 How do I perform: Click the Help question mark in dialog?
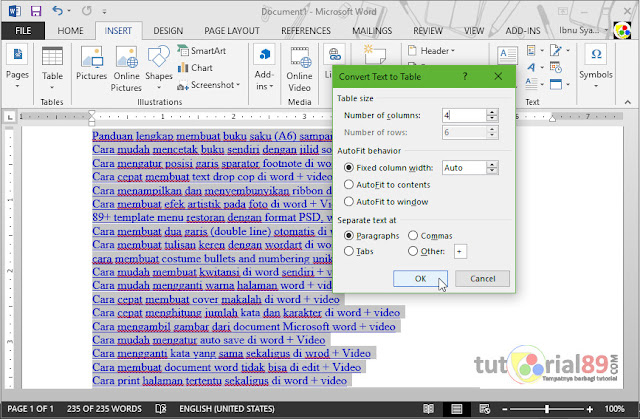point(465,76)
